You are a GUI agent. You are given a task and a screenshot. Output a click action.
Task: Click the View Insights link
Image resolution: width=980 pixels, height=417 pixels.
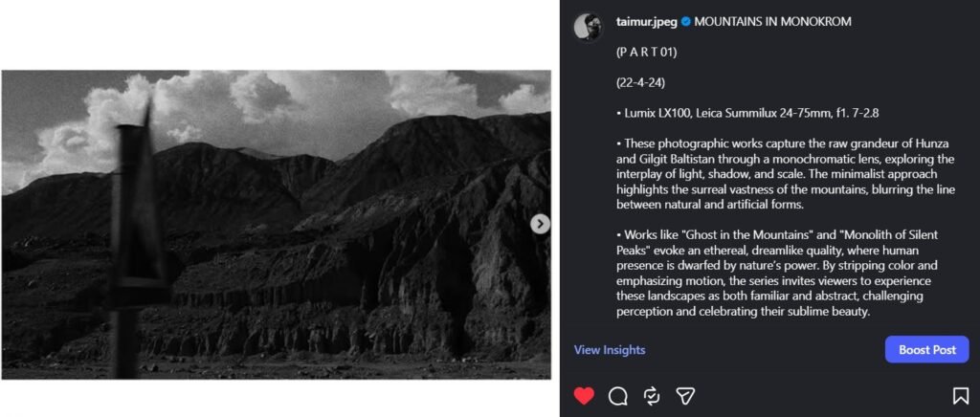(610, 350)
